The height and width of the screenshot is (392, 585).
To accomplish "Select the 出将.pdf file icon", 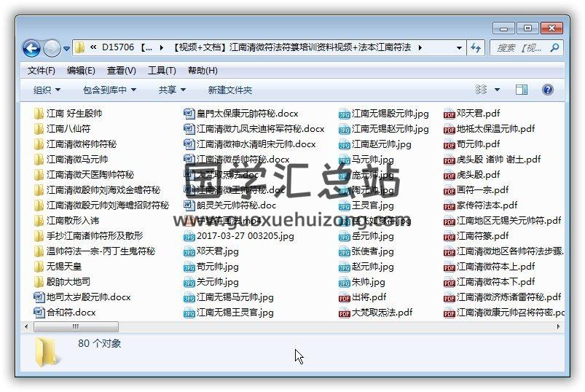I will [x=344, y=297].
